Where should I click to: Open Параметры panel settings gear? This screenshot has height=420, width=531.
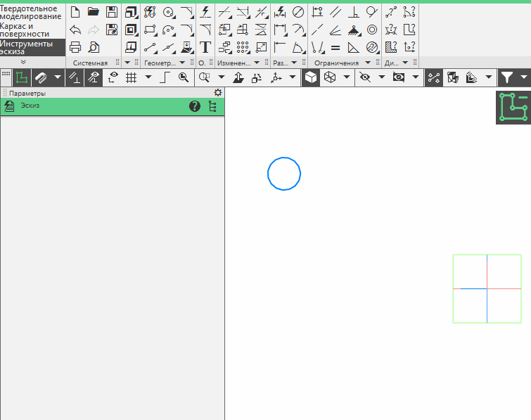pos(217,93)
